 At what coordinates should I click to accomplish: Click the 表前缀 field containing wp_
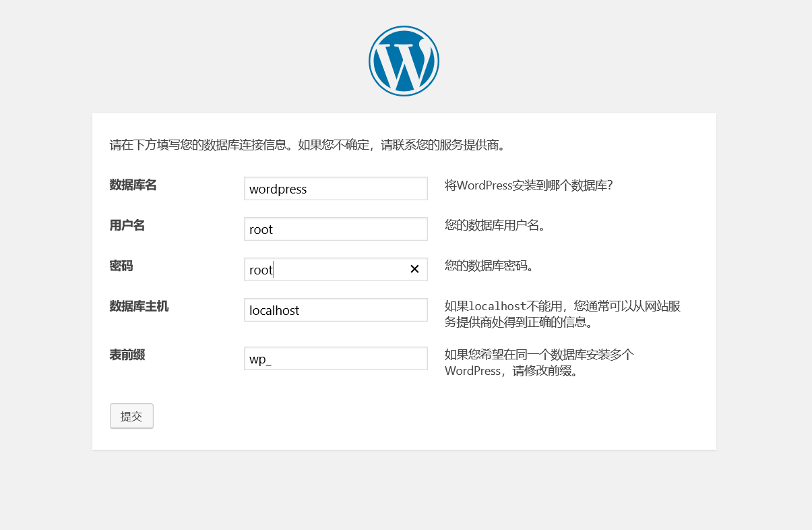[x=336, y=359]
